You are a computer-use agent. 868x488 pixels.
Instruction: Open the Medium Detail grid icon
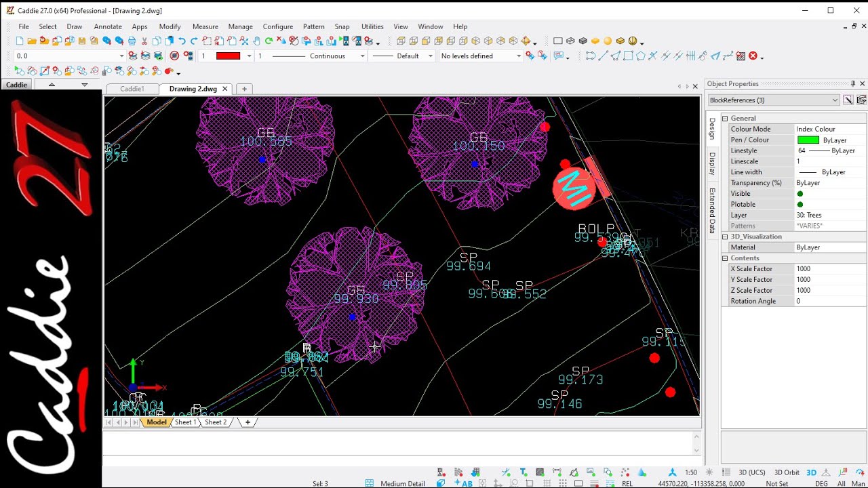pyautogui.click(x=370, y=483)
